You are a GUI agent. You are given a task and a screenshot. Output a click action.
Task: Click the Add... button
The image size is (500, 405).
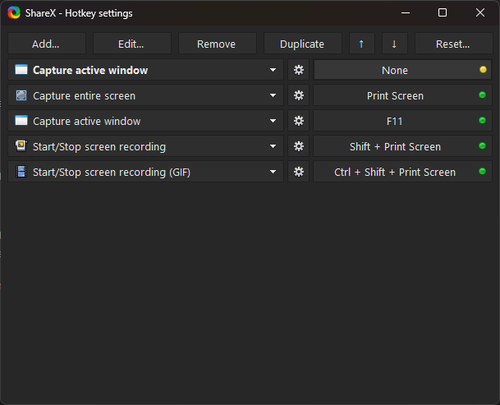46,44
